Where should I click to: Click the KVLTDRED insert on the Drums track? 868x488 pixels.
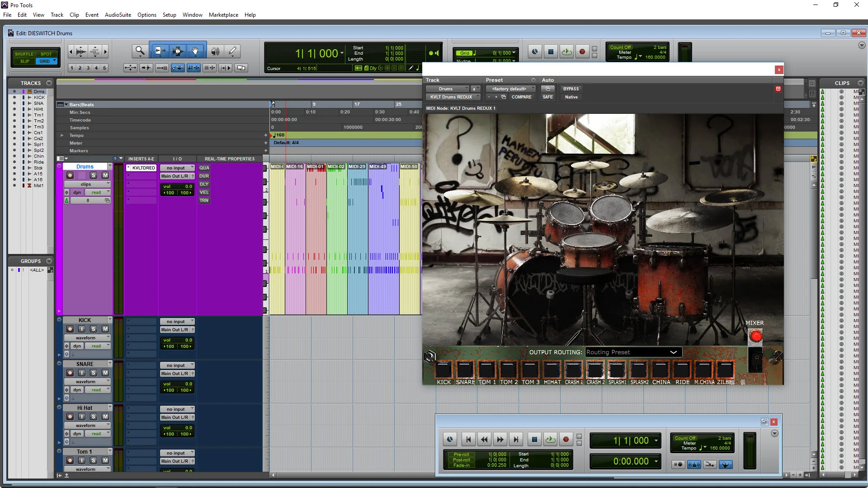pos(143,168)
